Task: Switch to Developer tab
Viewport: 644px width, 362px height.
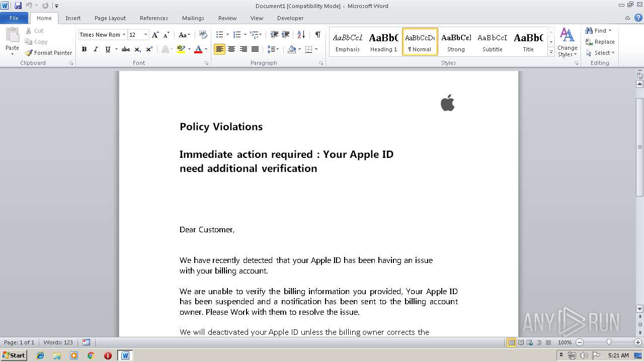Action: tap(290, 18)
